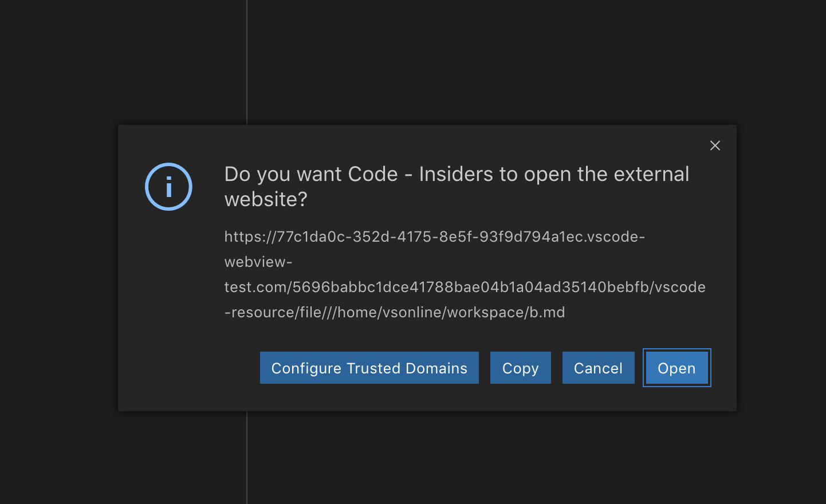826x504 pixels.
Task: Click the https URL text in the dialog
Action: coord(434,237)
